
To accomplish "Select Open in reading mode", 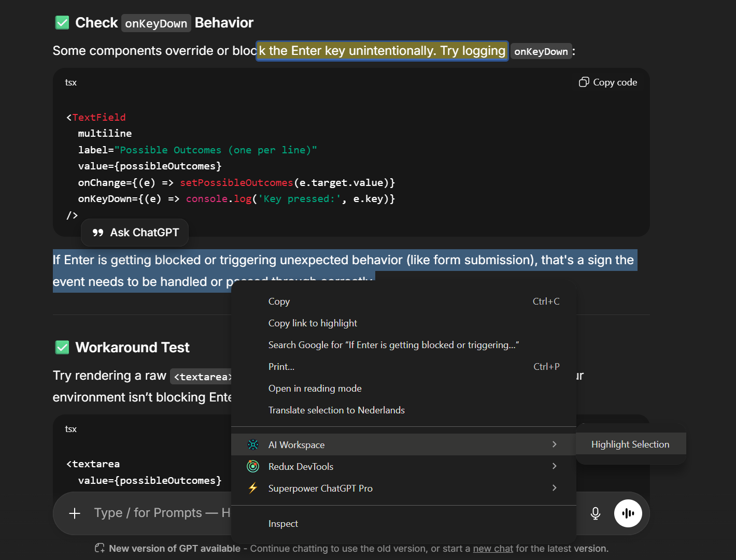I will [x=315, y=388].
